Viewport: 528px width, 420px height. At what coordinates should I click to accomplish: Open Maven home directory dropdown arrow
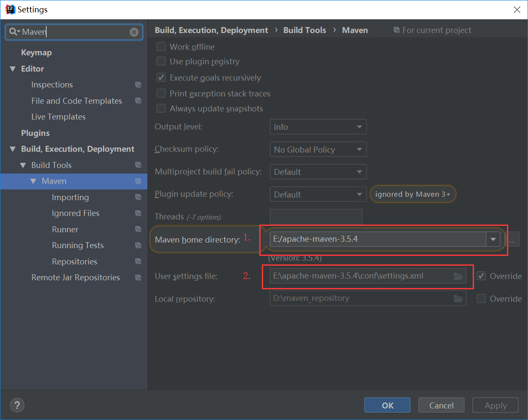click(x=493, y=239)
